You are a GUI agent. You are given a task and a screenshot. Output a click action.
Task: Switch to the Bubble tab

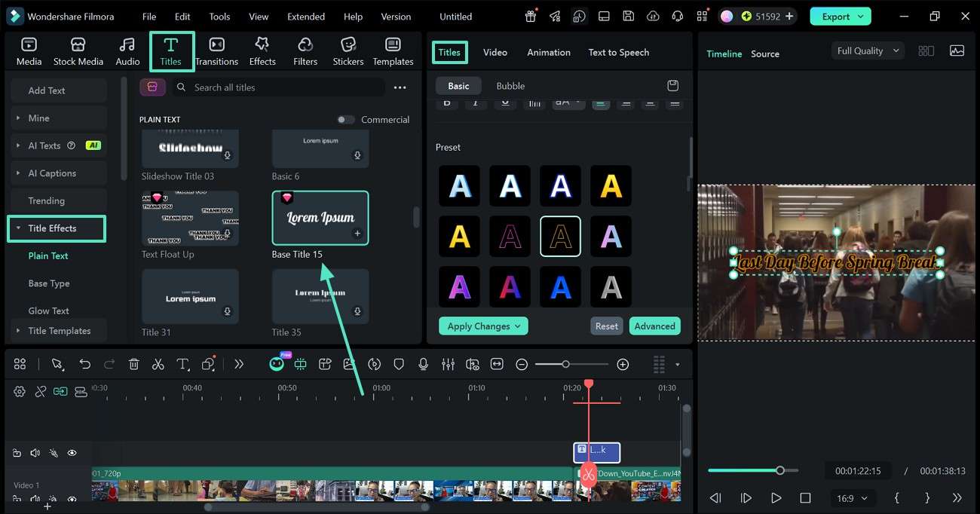pyautogui.click(x=510, y=86)
